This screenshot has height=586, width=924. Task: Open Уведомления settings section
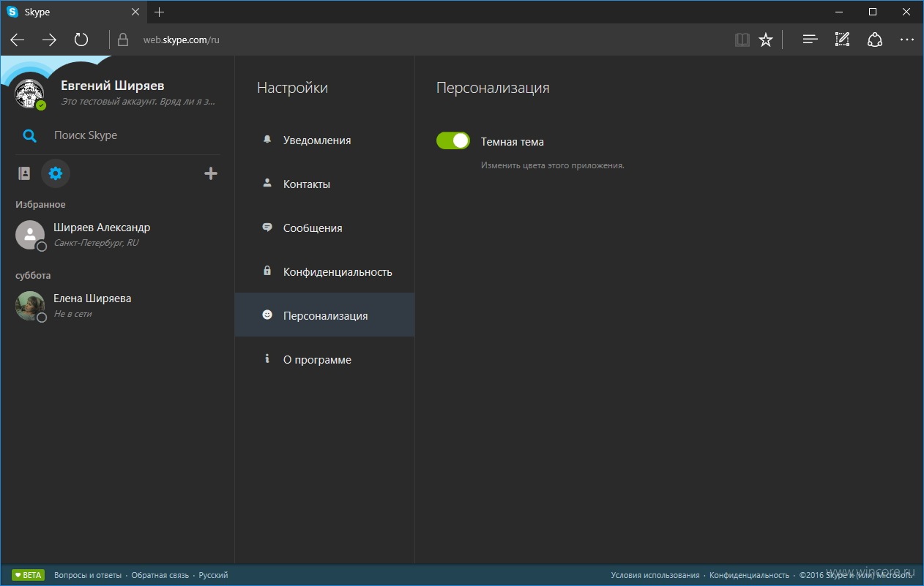[x=324, y=140]
